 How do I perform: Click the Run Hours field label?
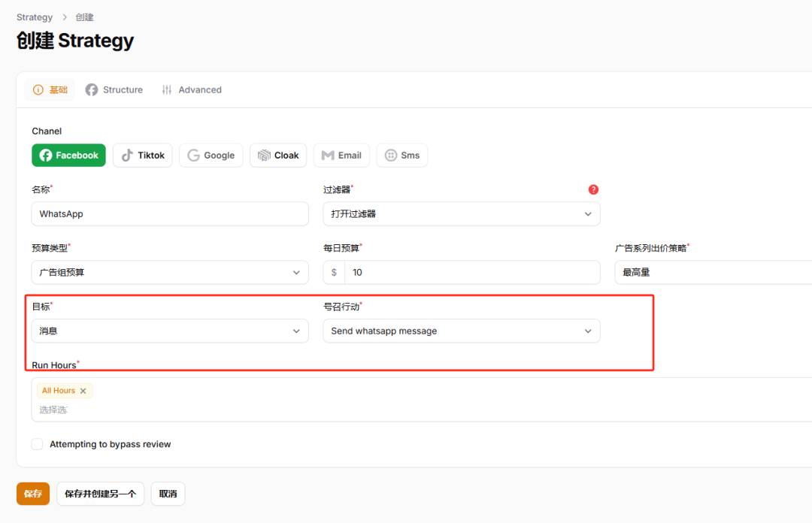(54, 365)
